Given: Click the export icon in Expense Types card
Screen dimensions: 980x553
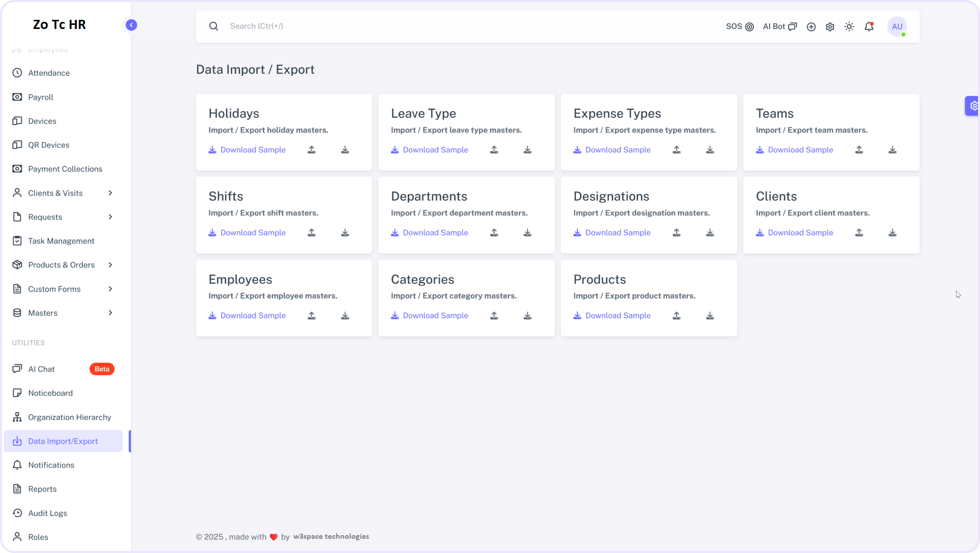Looking at the screenshot, I should click(x=710, y=150).
